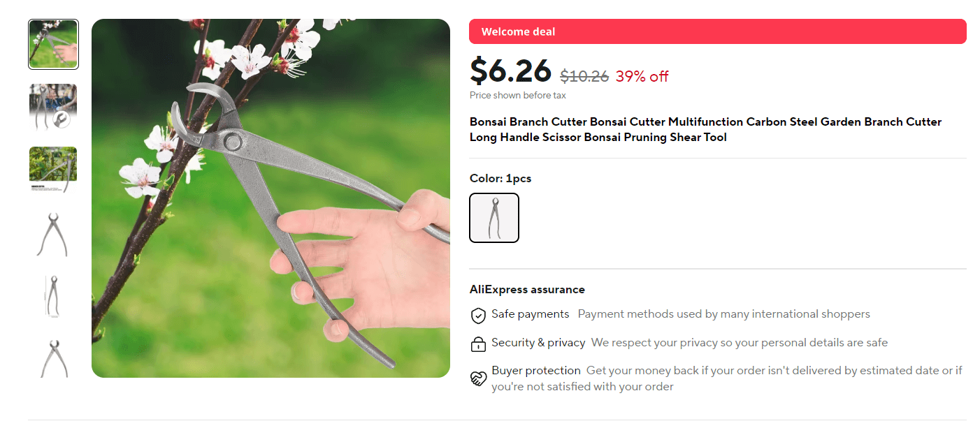The image size is (980, 435).
Task: View the third thumbnail showing green foliage
Action: coord(53,170)
